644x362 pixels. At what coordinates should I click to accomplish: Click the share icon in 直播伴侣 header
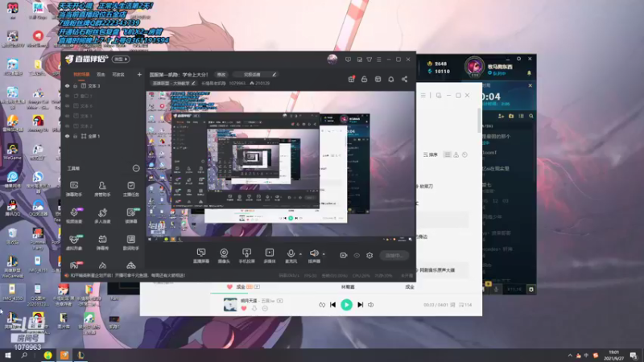click(405, 79)
